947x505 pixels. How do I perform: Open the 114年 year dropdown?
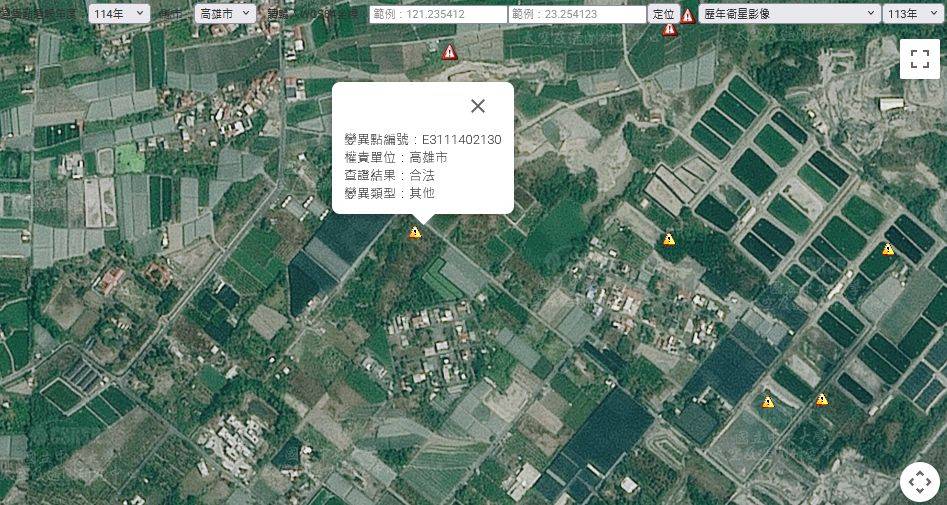(x=119, y=14)
